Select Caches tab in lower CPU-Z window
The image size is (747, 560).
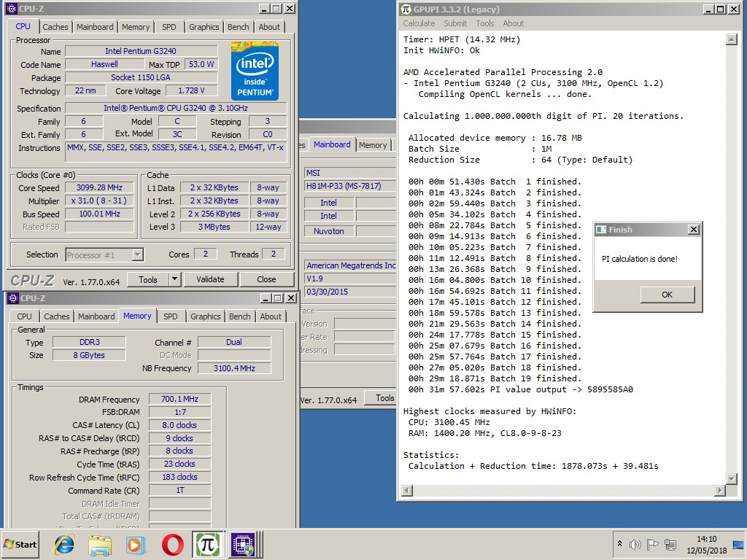pos(57,316)
